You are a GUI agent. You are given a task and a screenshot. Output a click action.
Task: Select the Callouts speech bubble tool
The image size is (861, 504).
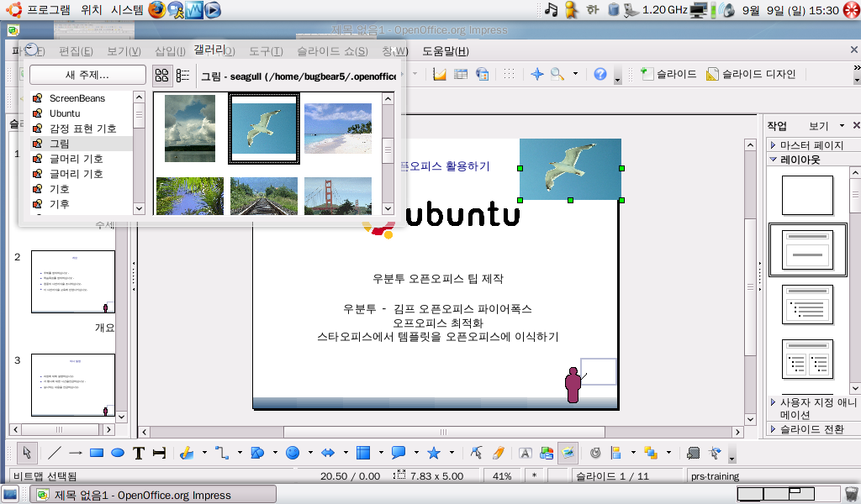pos(399,453)
